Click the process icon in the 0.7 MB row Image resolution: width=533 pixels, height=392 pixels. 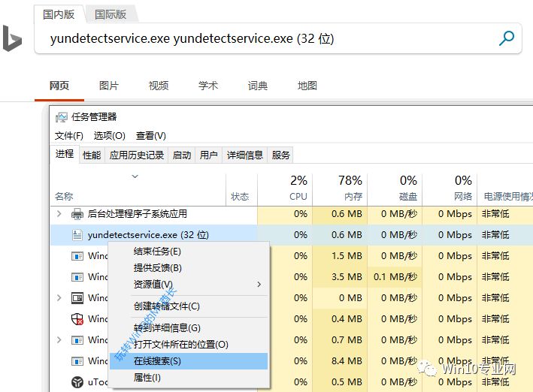(77, 340)
